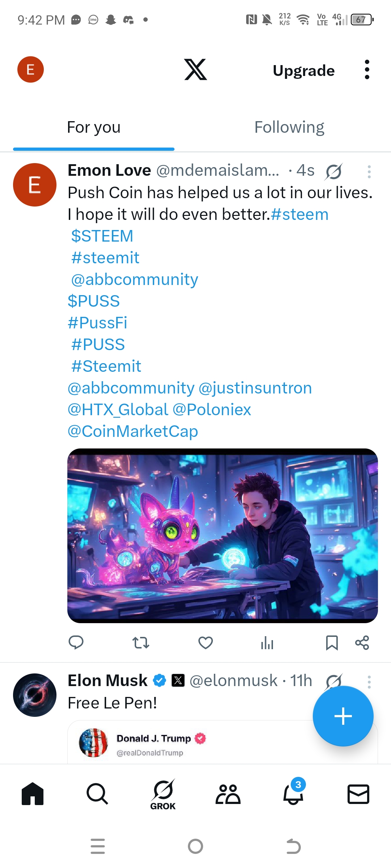Compose new post with plus button

(343, 716)
